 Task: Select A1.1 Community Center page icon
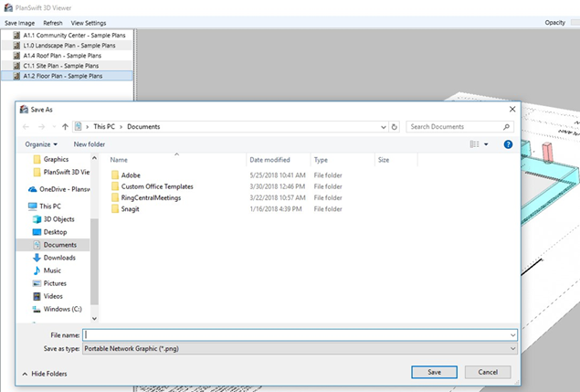point(16,35)
